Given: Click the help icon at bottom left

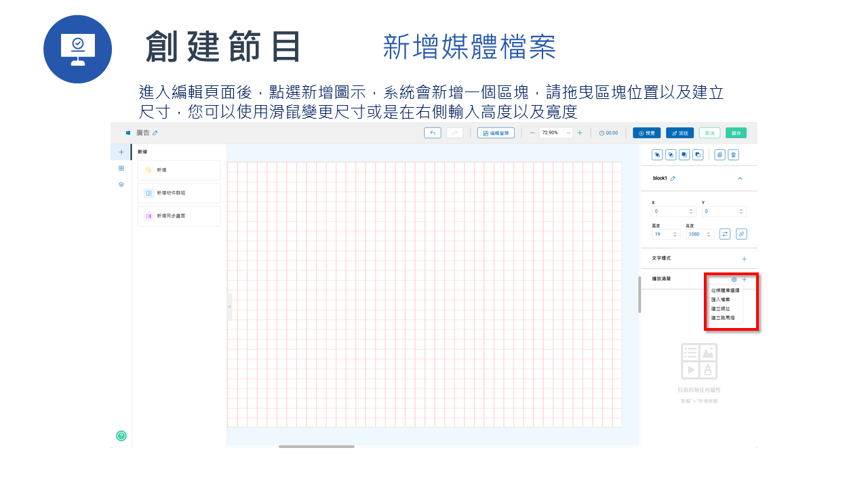Looking at the screenshot, I should tap(121, 436).
